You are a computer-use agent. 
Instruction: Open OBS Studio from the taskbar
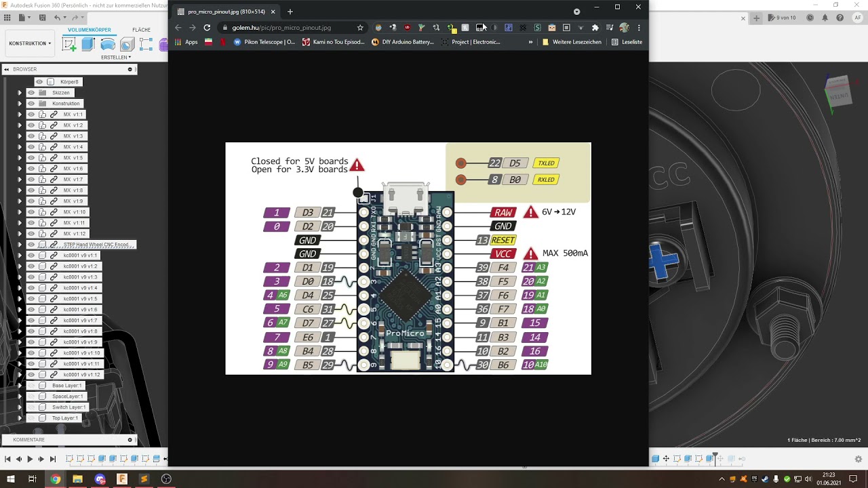[166, 479]
